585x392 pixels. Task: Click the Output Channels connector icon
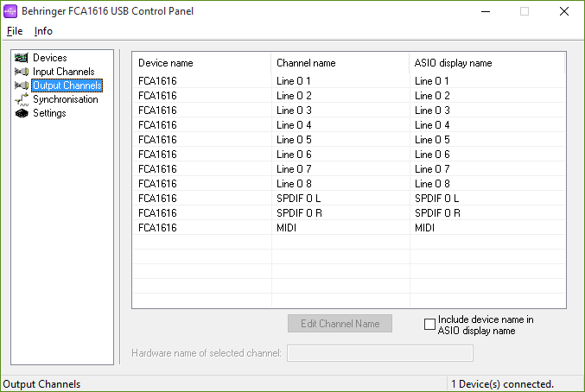[22, 85]
